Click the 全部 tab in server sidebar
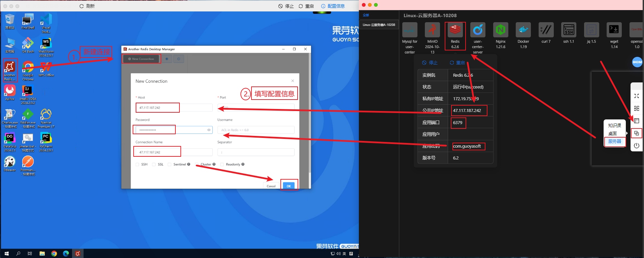The height and width of the screenshot is (258, 644). (366, 15)
